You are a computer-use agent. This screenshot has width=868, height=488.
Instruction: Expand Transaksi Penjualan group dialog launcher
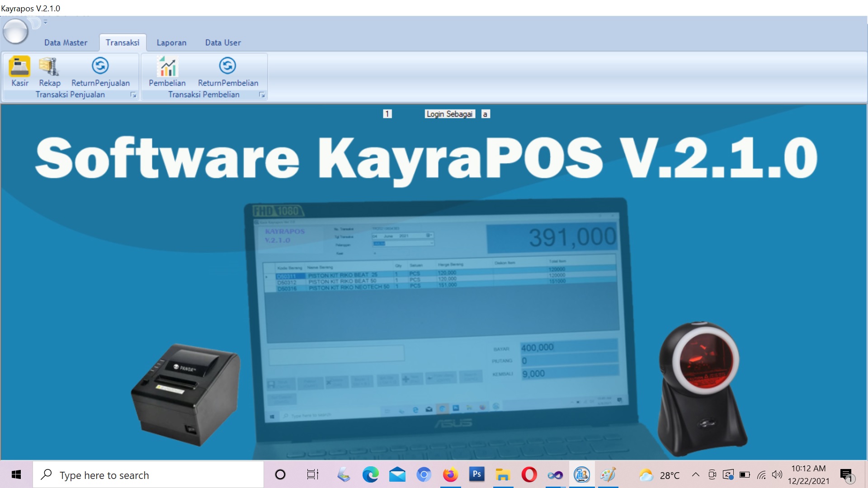point(133,95)
